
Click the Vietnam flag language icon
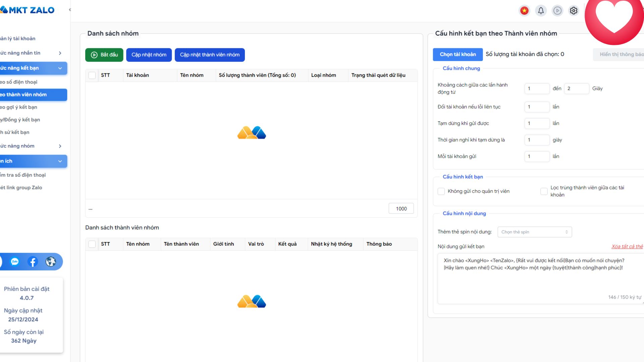524,11
